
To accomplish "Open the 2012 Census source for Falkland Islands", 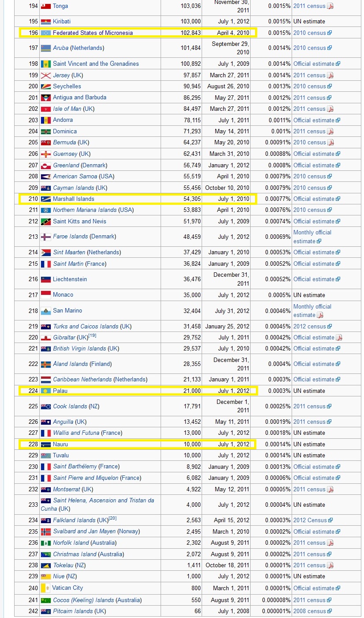I will 310,520.
